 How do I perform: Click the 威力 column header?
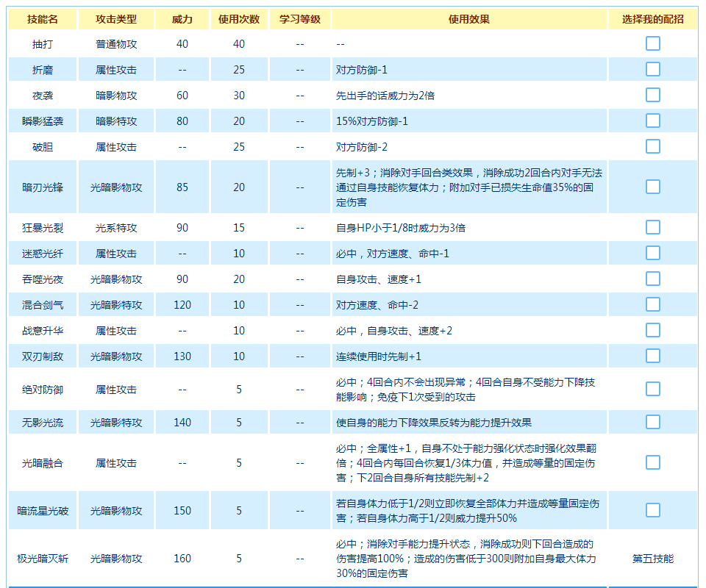tap(182, 19)
